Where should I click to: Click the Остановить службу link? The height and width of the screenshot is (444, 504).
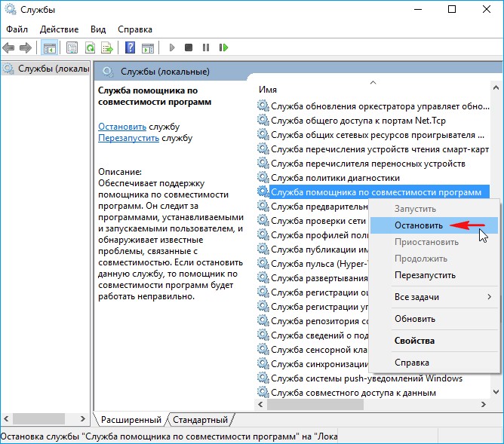coord(122,127)
